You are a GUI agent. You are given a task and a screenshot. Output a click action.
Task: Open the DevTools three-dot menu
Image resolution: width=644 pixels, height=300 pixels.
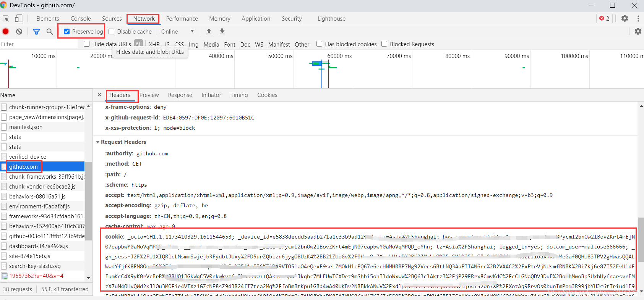638,18
